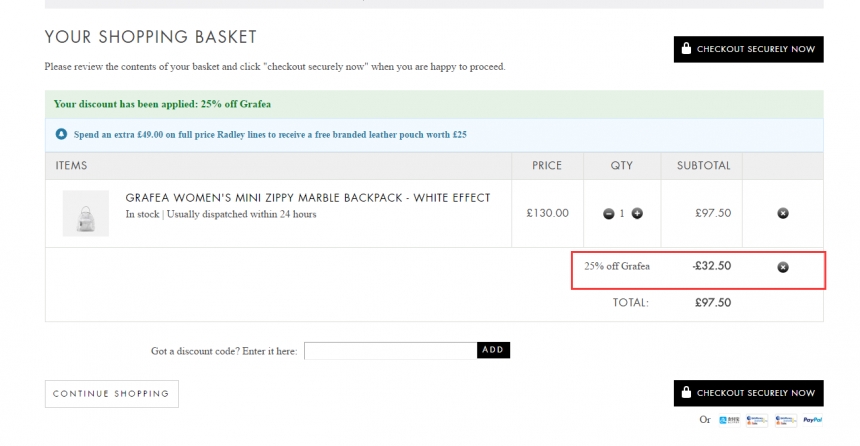This screenshot has width=860, height=446.
Task: Click the lock icon on top checkout button
Action: click(686, 48)
